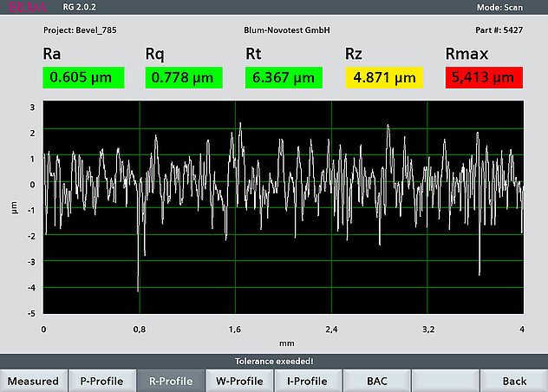The width and height of the screenshot is (548, 392).
Task: Select the red Rmax value 5,413 µm
Action: (486, 78)
